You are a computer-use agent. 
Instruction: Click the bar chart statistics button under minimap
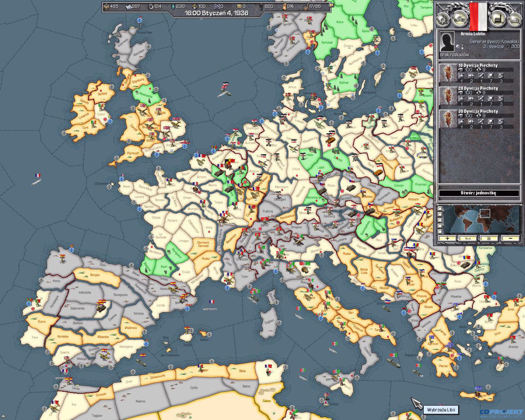coord(468,238)
